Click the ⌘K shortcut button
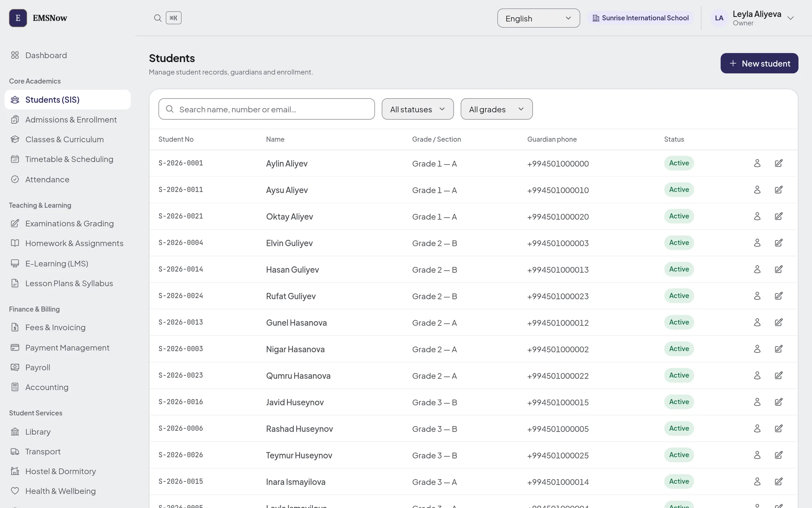The width and height of the screenshot is (812, 508). 173,18
